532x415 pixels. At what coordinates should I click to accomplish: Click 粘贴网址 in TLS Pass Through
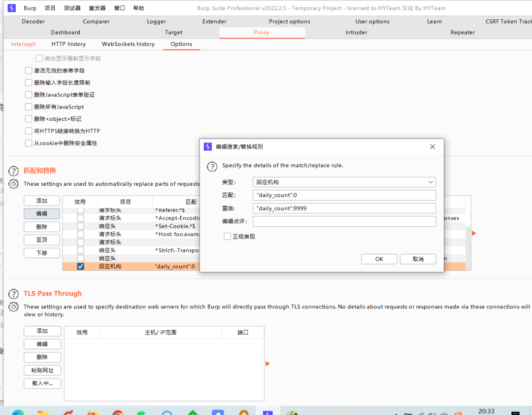42,370
